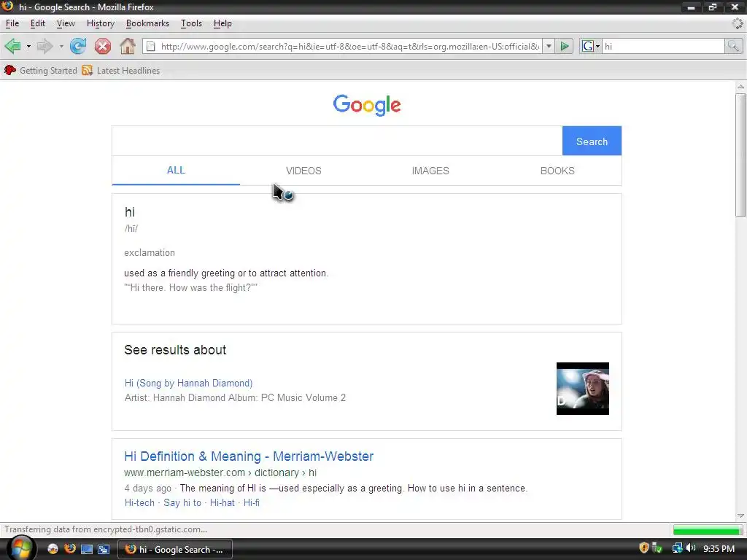The image size is (747, 560).
Task: Click the green Go arrow beside address bar
Action: coord(565,46)
